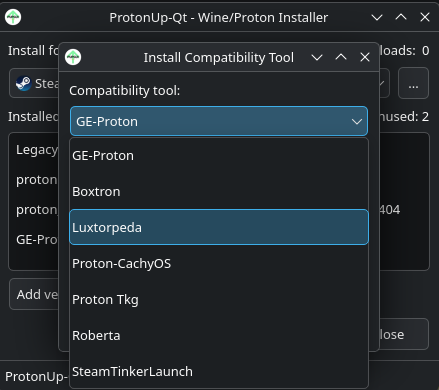
Task: Pick SteamTinkerLaunch from the list
Action: (x=219, y=371)
